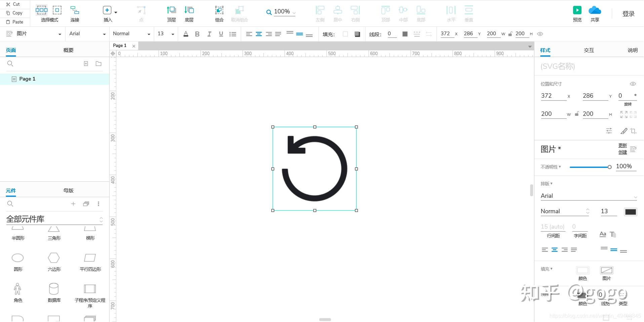Click the 组合 group icon
644x322 pixels.
[219, 10]
